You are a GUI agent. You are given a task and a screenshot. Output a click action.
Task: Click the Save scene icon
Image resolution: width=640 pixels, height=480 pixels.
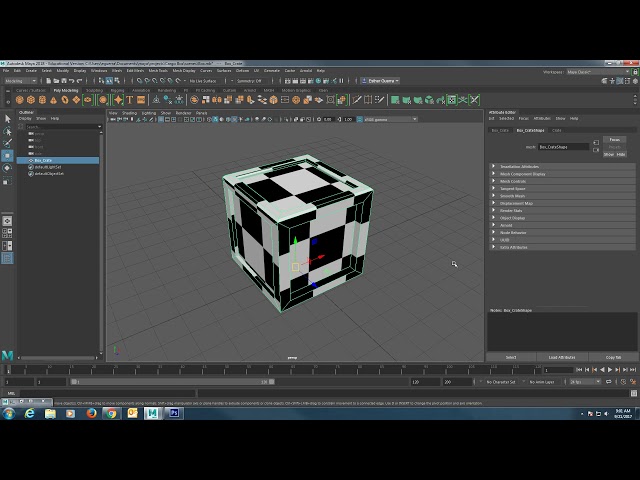click(x=64, y=81)
